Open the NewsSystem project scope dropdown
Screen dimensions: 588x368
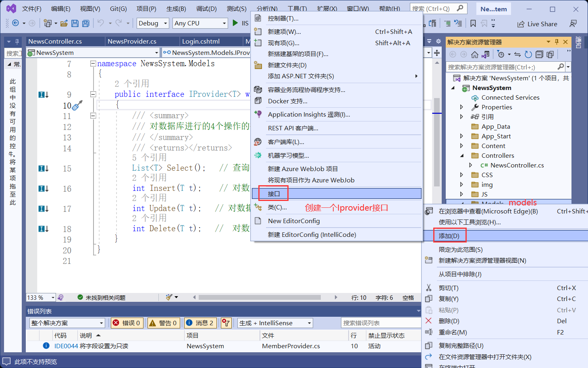93,52
